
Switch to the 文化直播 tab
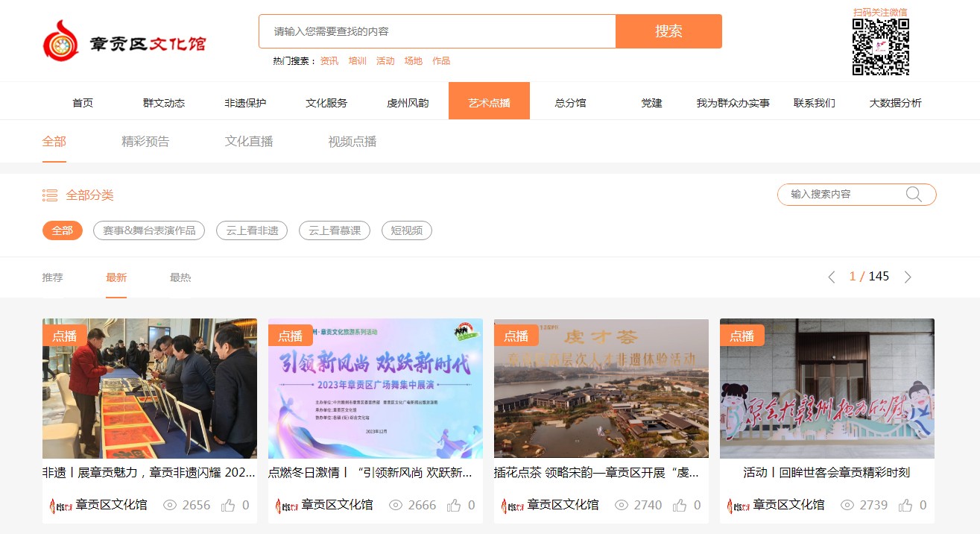249,142
